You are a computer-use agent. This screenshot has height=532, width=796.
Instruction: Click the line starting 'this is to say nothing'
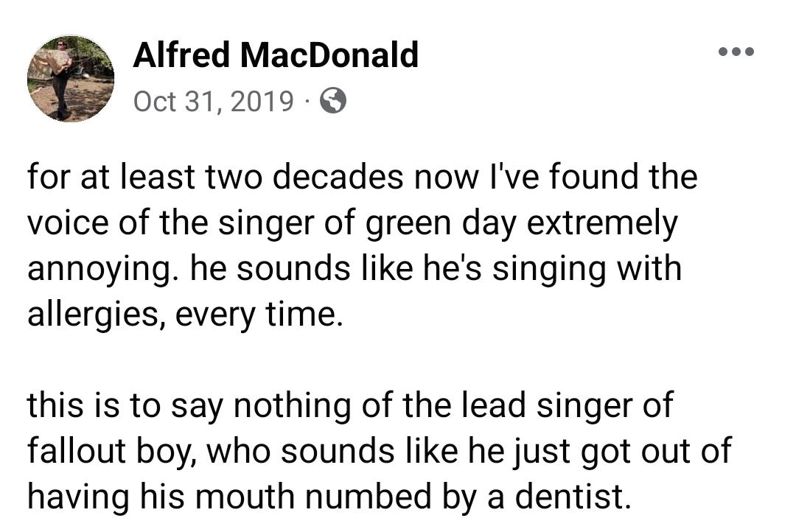[x=350, y=405]
